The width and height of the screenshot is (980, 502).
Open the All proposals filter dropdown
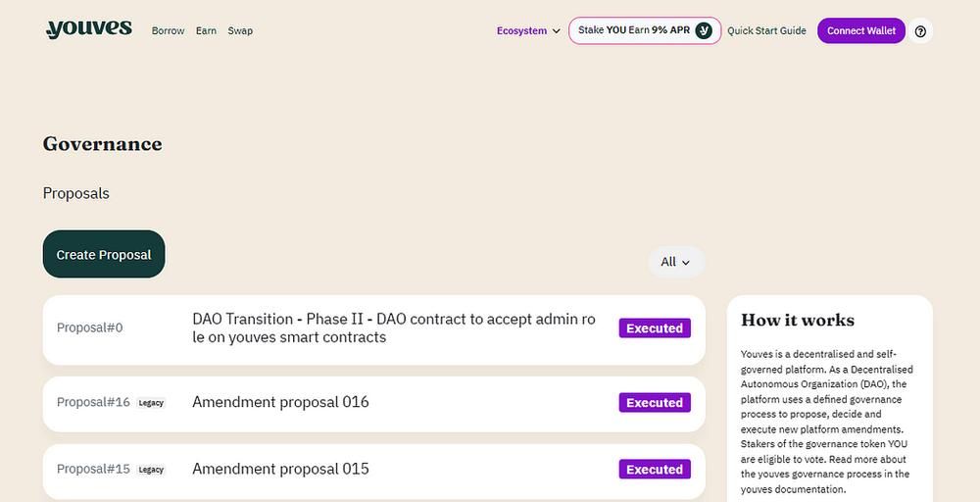[x=675, y=262]
